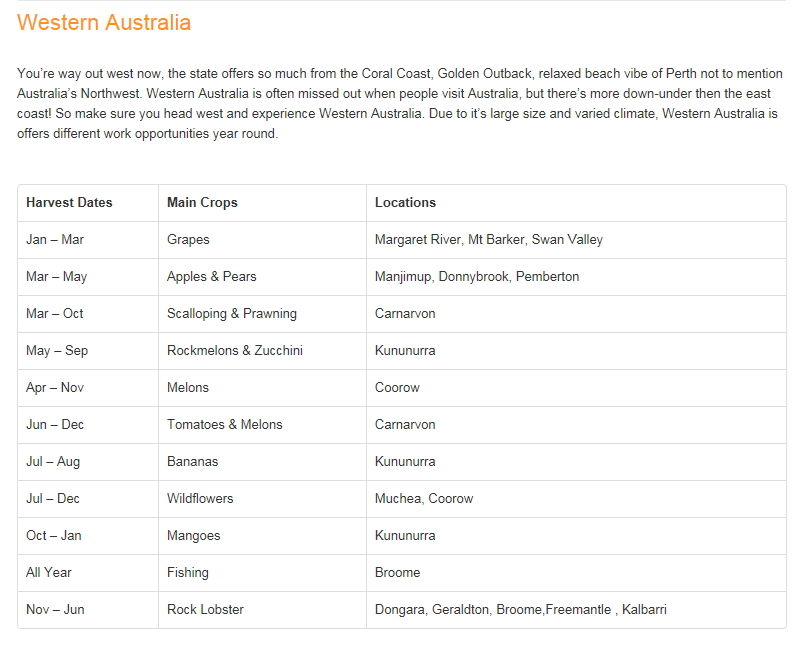The image size is (808, 648).
Task: Select the Rock Lobster cell
Action: point(205,609)
